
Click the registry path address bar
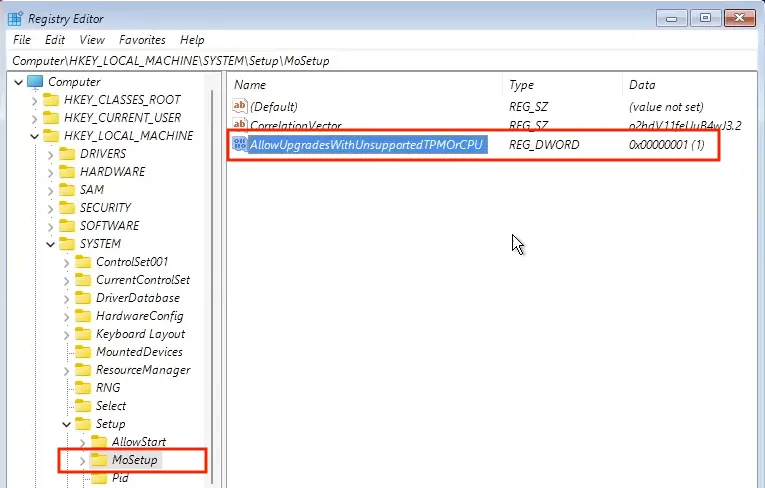380,61
